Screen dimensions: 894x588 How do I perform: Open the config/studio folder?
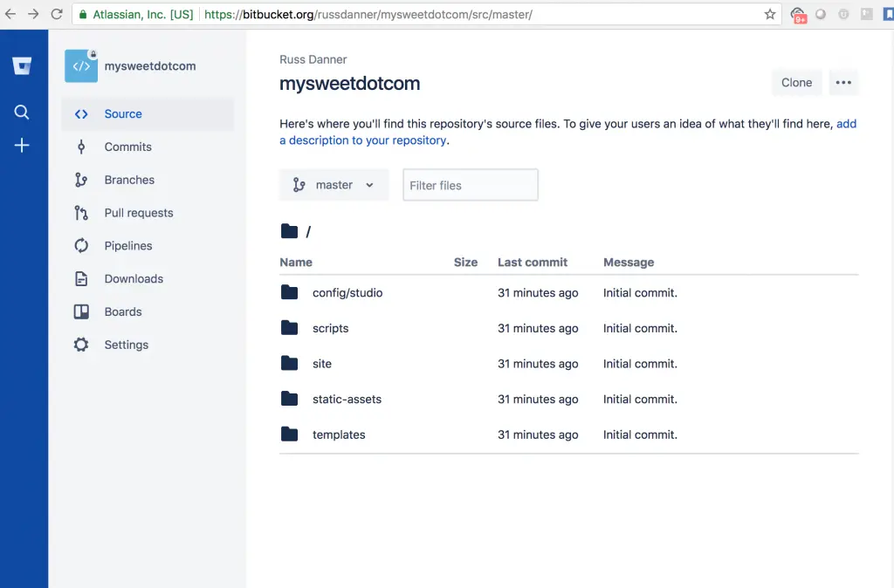[347, 293]
